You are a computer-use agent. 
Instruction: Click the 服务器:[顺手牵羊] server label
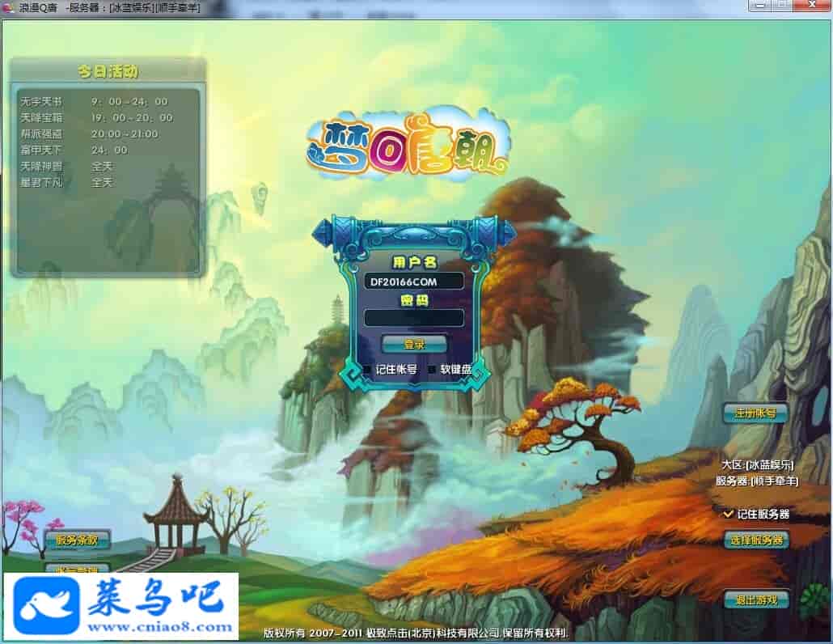click(x=757, y=481)
